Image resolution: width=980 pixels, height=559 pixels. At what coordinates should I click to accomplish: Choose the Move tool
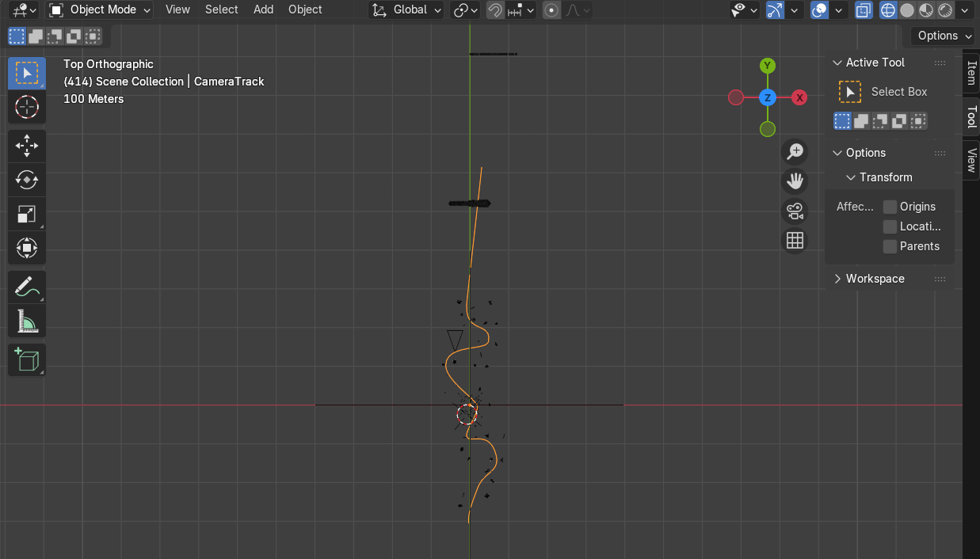coord(27,146)
